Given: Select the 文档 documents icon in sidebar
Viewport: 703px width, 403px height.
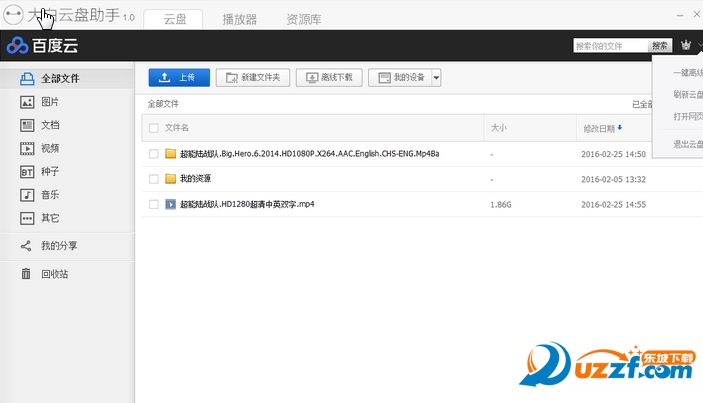Looking at the screenshot, I should tap(27, 125).
